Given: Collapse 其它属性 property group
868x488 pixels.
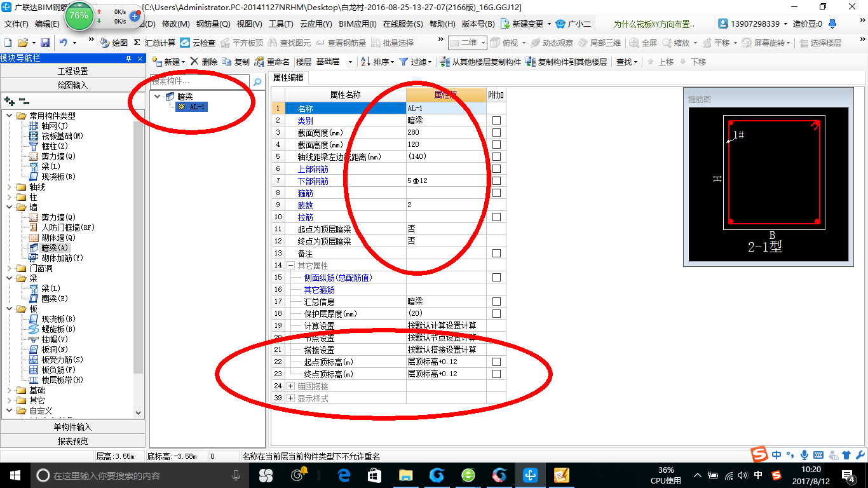Looking at the screenshot, I should point(291,266).
